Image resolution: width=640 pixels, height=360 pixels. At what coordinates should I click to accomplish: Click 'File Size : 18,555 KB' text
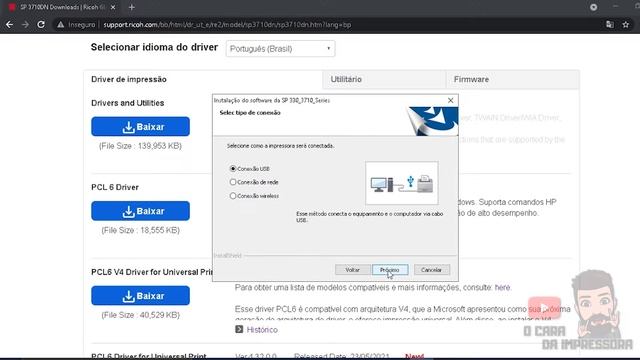(140, 230)
